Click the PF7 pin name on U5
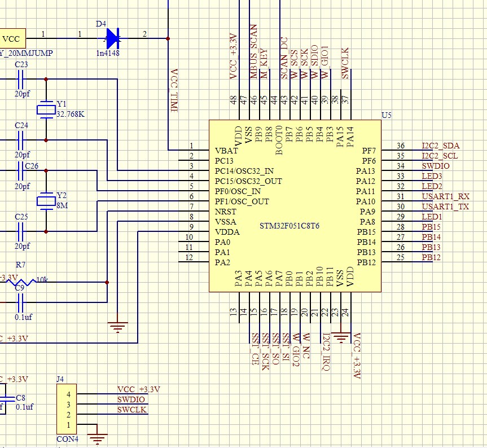 coord(369,151)
